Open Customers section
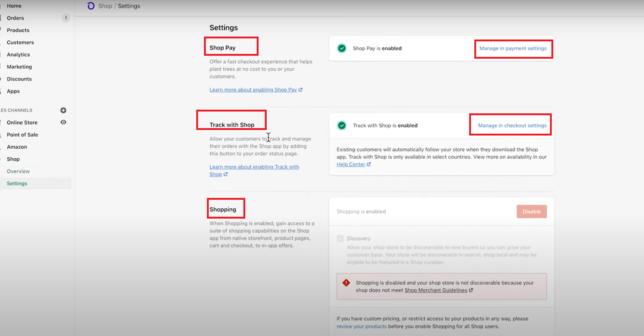The image size is (644, 336). [20, 42]
